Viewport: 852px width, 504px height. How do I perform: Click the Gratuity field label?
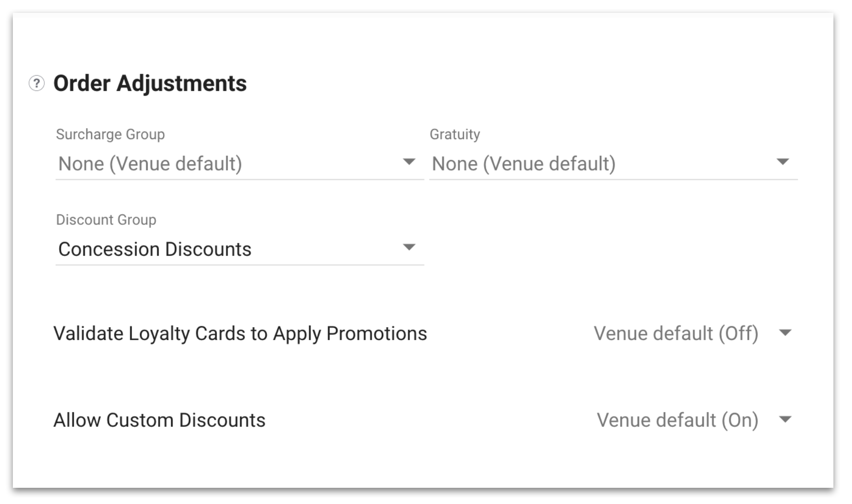[455, 134]
